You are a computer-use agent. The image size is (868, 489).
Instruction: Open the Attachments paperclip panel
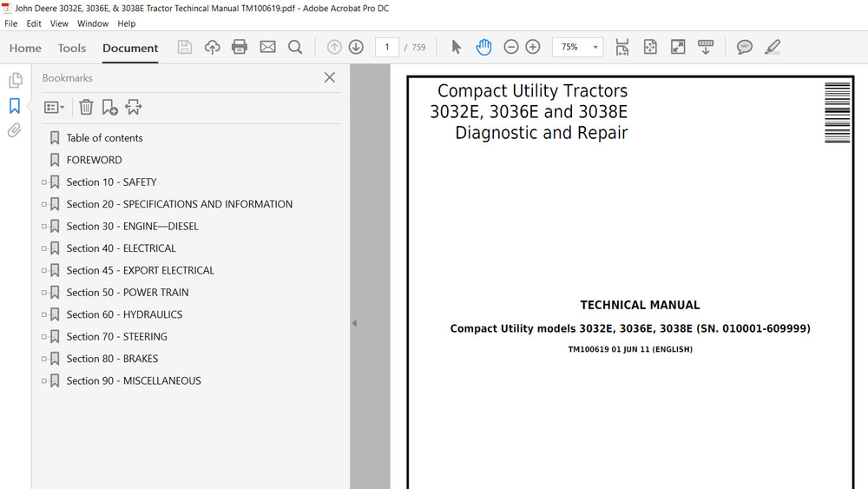15,130
